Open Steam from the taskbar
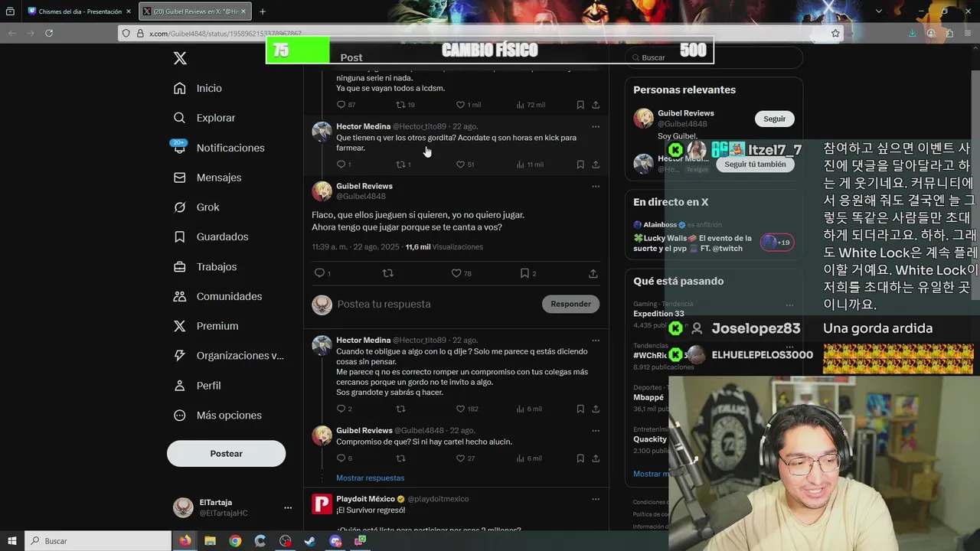Viewport: 980px width, 551px height. pos(309,541)
